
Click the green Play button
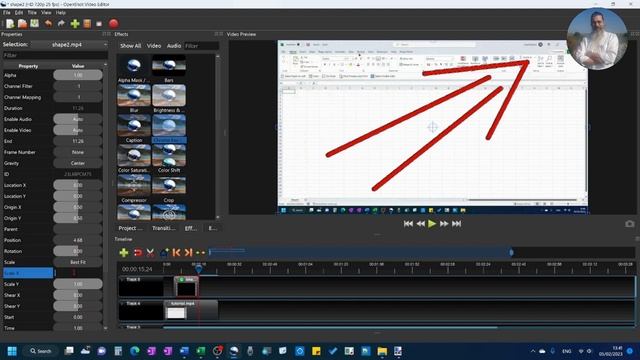[432, 224]
